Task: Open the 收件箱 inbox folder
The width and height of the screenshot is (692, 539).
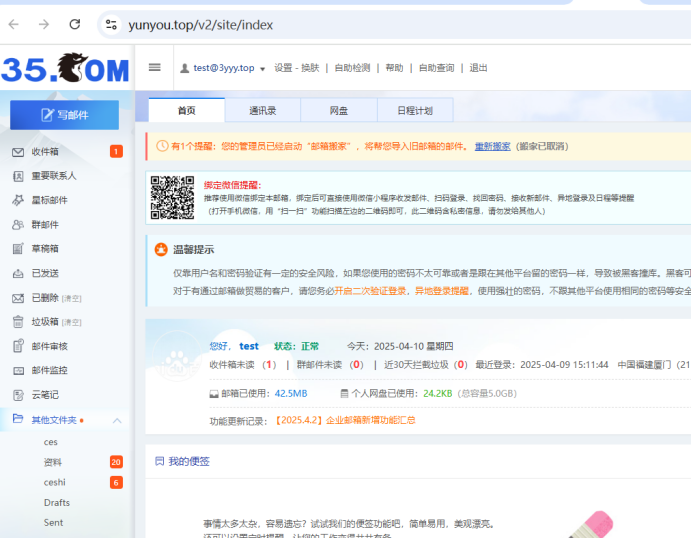Action: coord(45,152)
